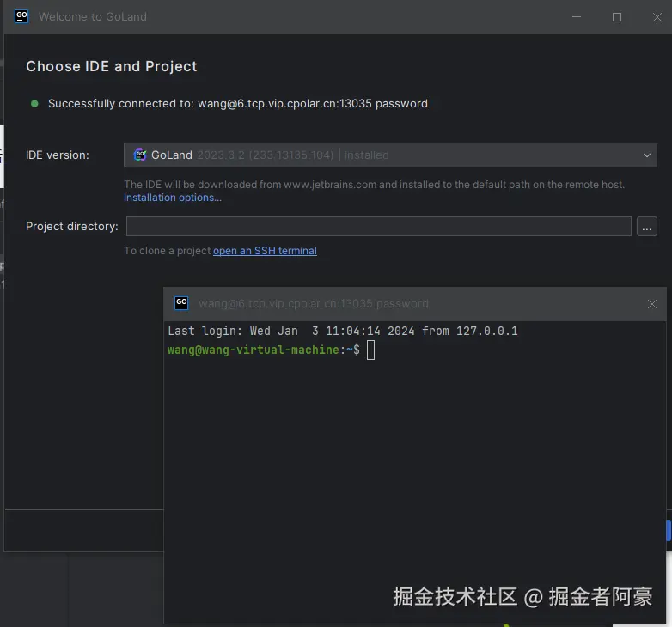Screen dimensions: 672x627
Task: Open Installation options link
Action: pos(172,198)
